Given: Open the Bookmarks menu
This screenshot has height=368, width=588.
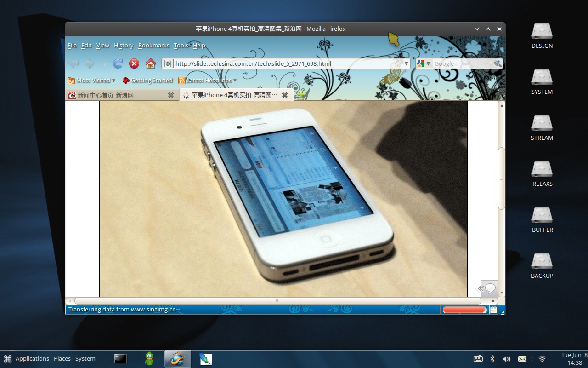Looking at the screenshot, I should [154, 45].
